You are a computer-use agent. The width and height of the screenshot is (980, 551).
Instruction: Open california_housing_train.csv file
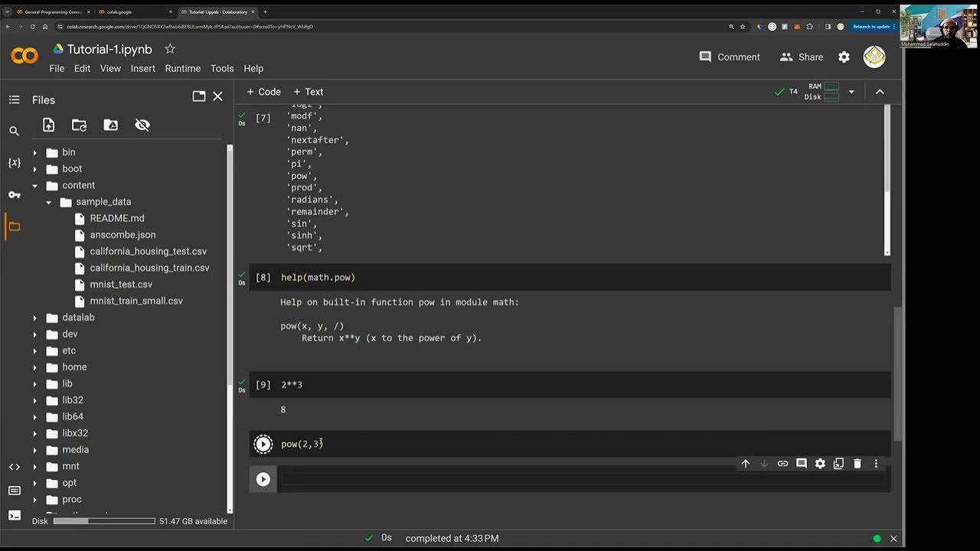coord(149,268)
